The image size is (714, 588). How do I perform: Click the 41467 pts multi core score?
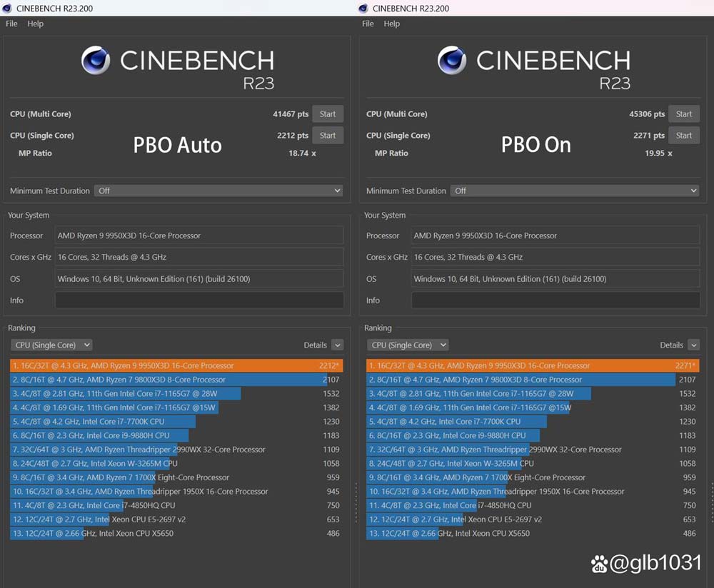[291, 114]
